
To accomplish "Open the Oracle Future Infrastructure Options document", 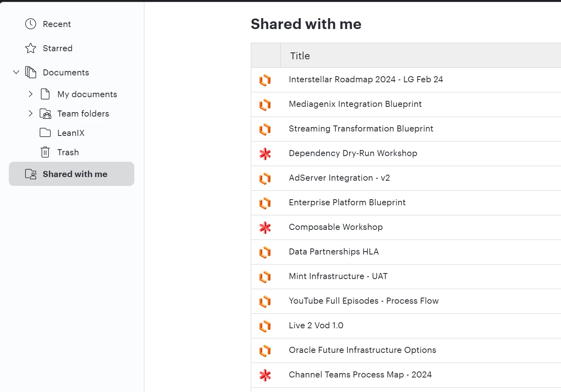I will (x=362, y=350).
